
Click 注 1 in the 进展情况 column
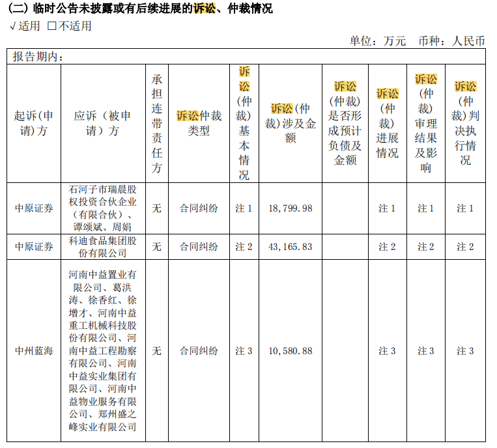click(387, 208)
